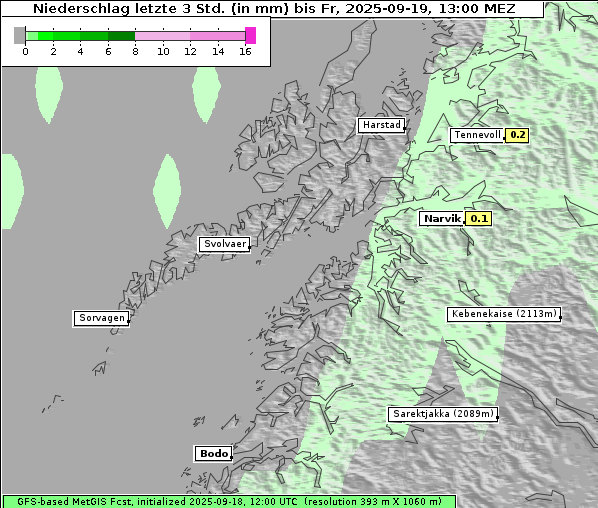Click Tennevoll's 0.2 precipitation value

click(517, 135)
